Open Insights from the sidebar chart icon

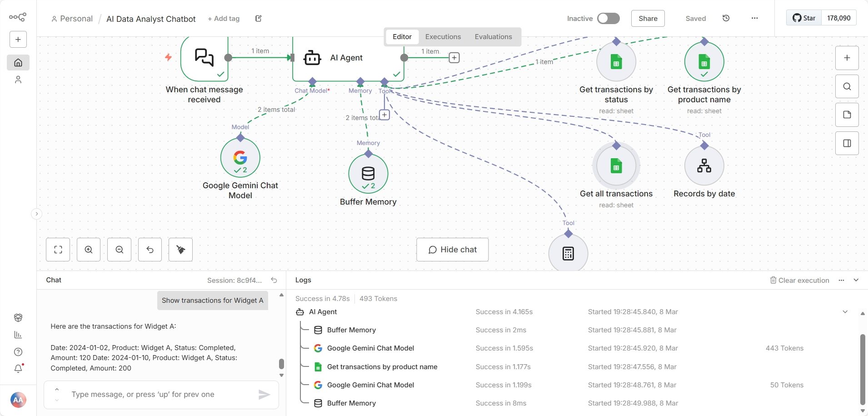[x=18, y=335]
